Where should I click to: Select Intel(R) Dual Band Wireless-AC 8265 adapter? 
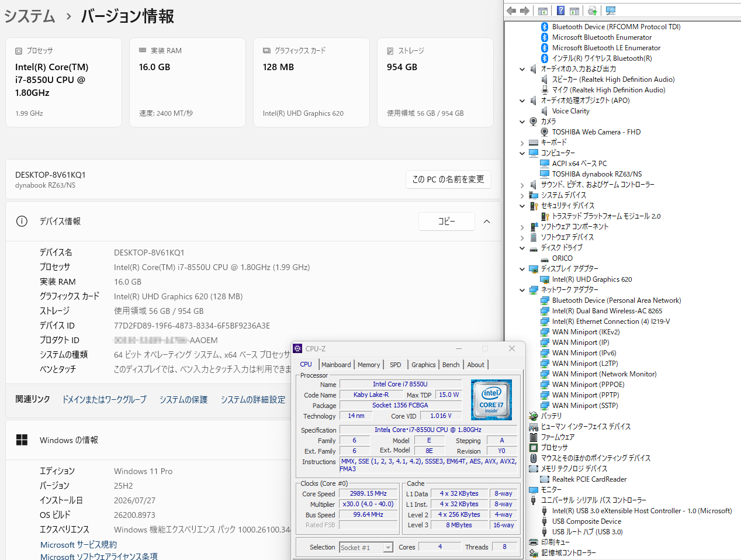[x=607, y=311]
